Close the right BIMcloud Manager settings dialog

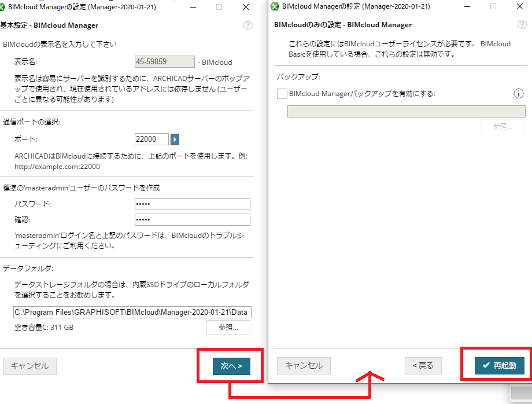pyautogui.click(x=519, y=7)
